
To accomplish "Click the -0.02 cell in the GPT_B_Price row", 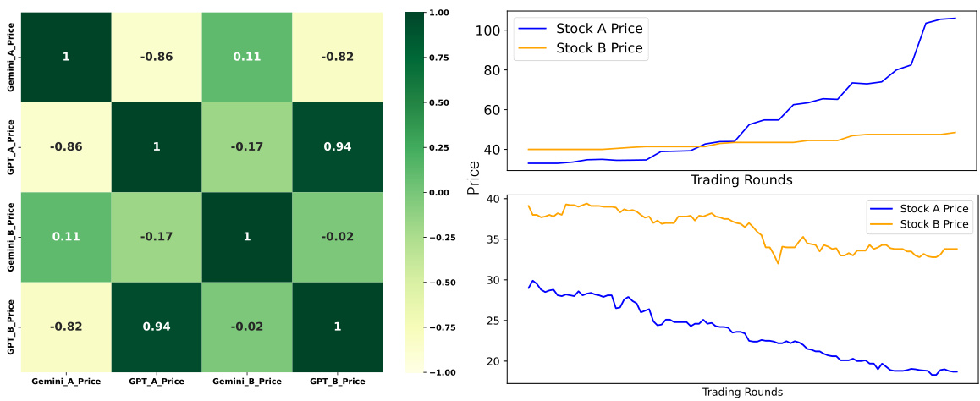I will pyautogui.click(x=247, y=327).
